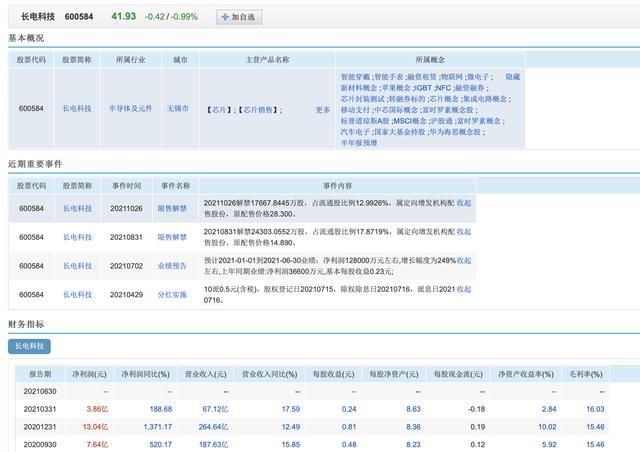Open the 沪股通 concept link
Viewport: 640px width, 452px height.
(442, 120)
